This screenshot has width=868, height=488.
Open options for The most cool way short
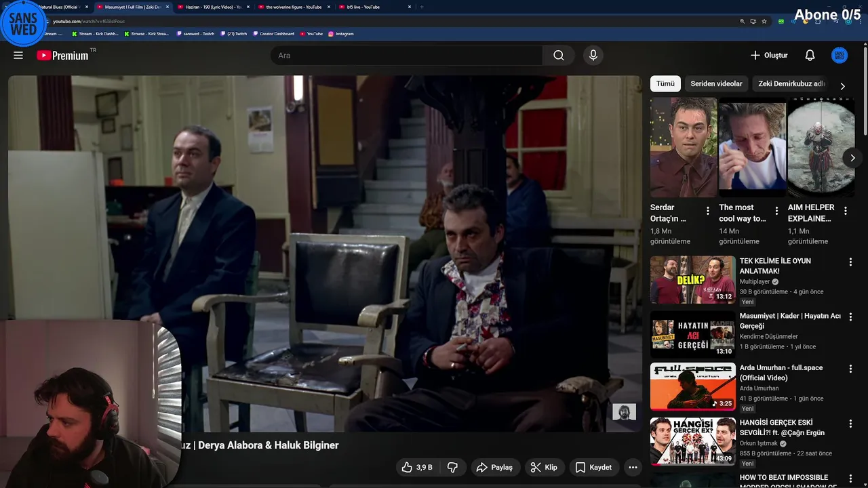coord(776,211)
